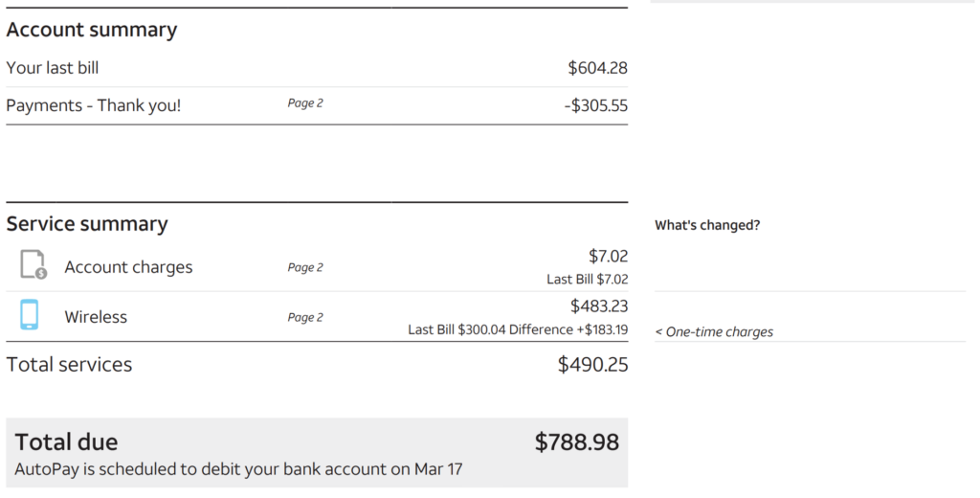This screenshot has height=498, width=980.
Task: Click the blue Wireless phone icon
Action: pyautogui.click(x=30, y=315)
